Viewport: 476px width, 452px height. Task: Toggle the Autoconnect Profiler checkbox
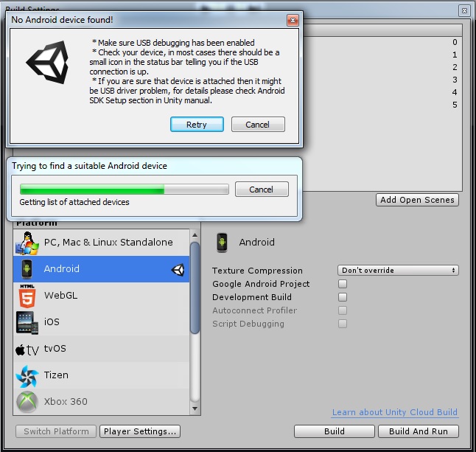click(x=343, y=310)
